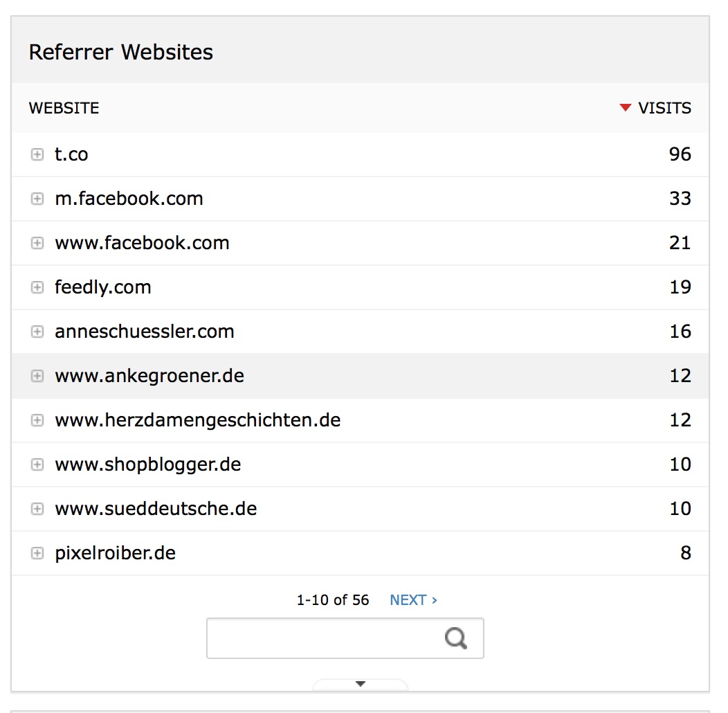
Task: Focus the referrer search input field
Action: click(345, 638)
